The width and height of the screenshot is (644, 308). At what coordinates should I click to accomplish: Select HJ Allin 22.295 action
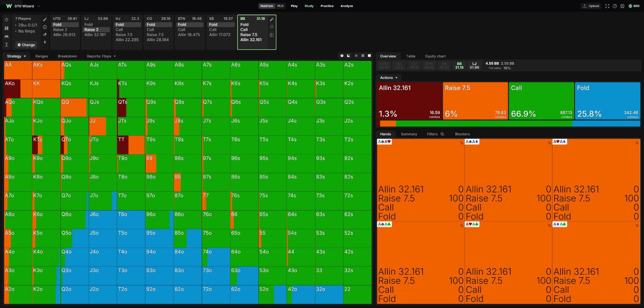pos(127,40)
